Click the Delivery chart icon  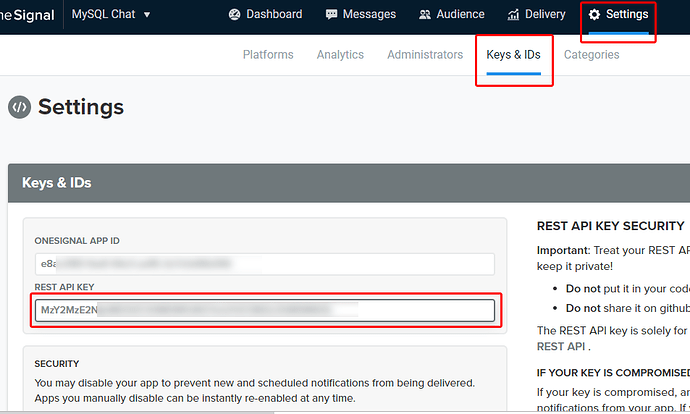513,15
